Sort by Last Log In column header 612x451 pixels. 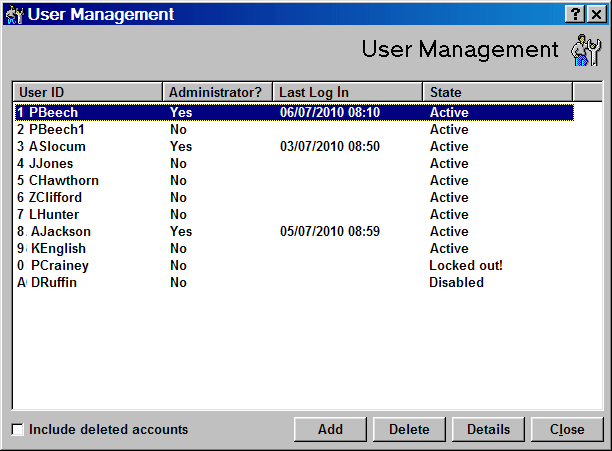coord(347,92)
